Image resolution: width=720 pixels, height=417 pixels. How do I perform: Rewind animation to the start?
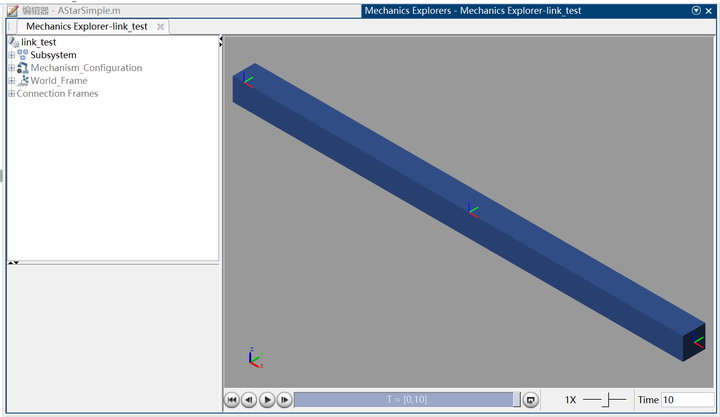point(232,400)
